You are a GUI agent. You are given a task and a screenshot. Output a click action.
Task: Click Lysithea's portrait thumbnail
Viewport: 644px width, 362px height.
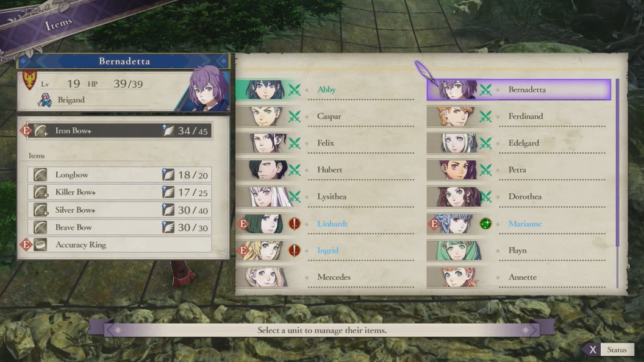coord(267,197)
